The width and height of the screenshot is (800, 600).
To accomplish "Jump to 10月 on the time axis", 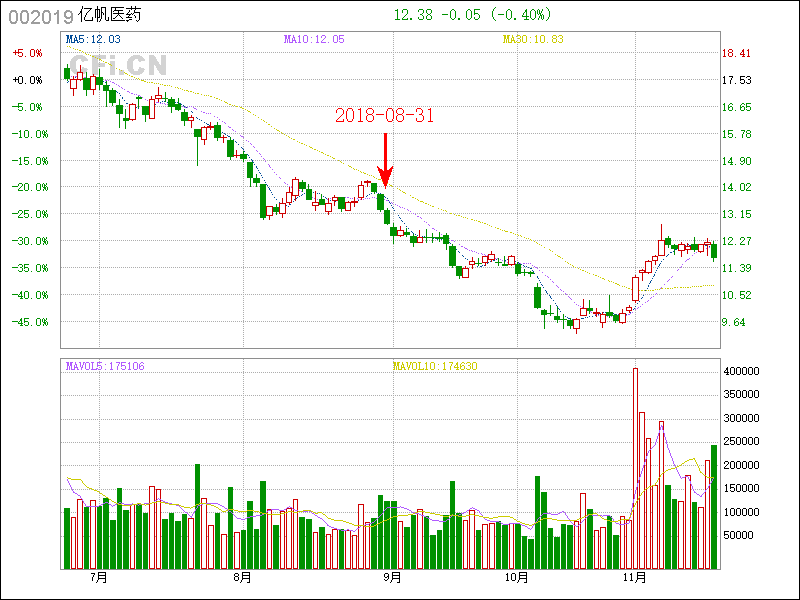I will (516, 577).
